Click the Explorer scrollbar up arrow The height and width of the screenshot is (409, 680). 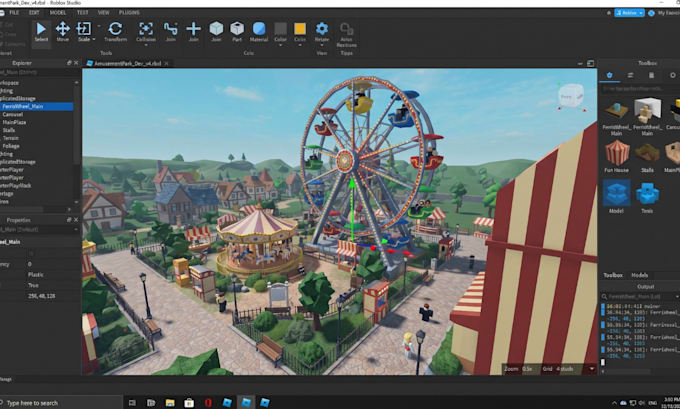click(x=77, y=82)
